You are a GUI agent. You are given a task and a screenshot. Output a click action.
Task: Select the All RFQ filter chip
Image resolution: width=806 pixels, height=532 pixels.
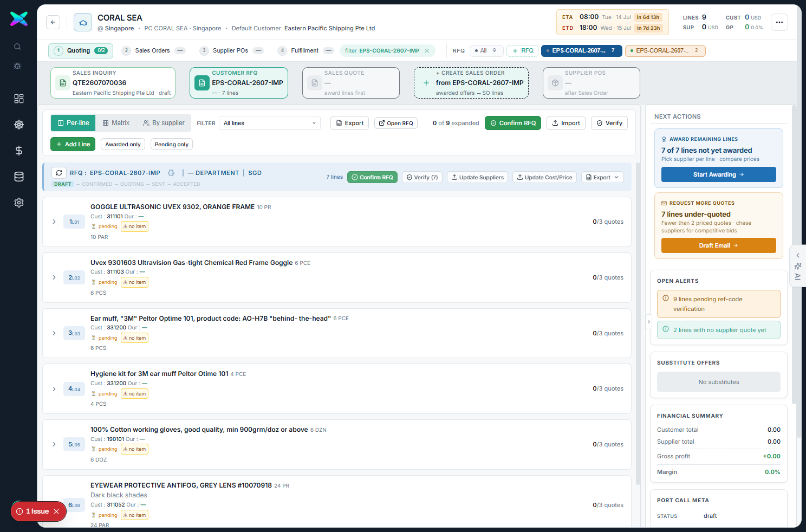coord(486,50)
